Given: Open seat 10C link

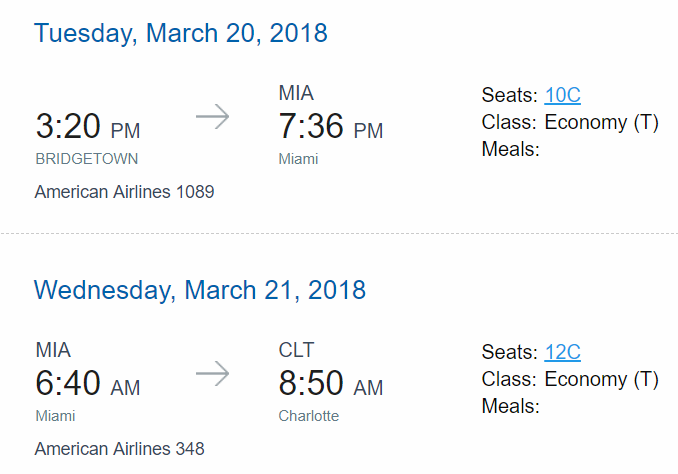Looking at the screenshot, I should click(562, 95).
